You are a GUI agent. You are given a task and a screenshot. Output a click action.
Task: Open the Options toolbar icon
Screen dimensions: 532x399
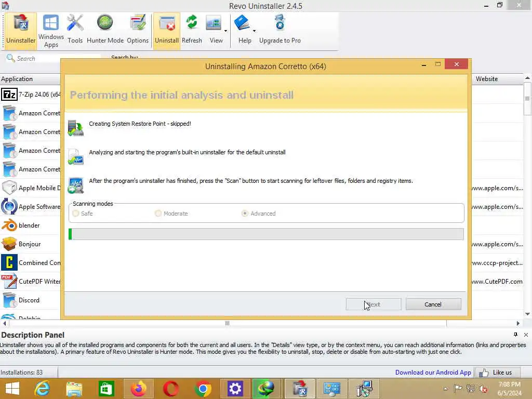pos(138,30)
